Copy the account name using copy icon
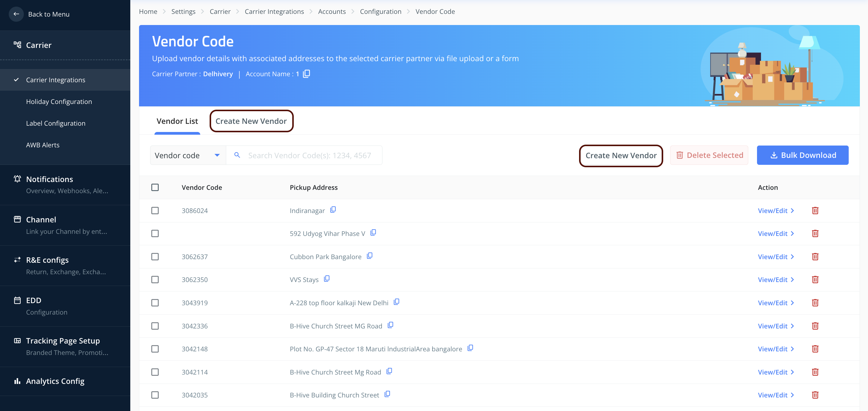The width and height of the screenshot is (868, 411). tap(306, 74)
